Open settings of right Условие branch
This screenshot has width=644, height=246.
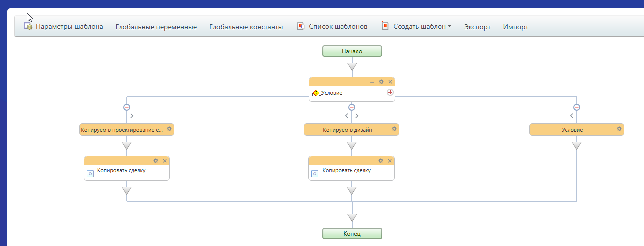(619, 129)
